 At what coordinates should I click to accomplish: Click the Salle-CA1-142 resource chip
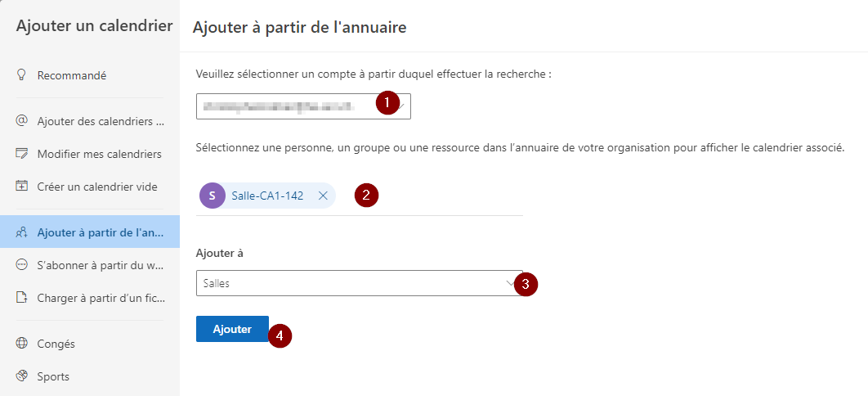coord(266,196)
